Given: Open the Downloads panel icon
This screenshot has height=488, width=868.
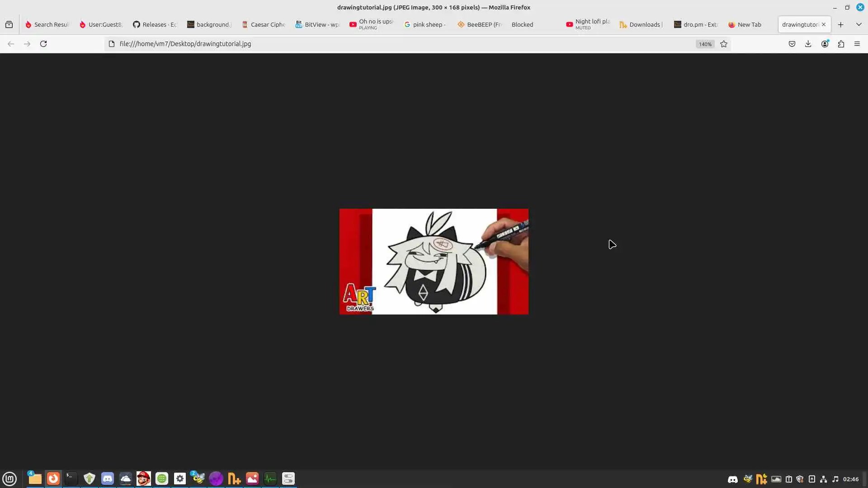Looking at the screenshot, I should (808, 44).
